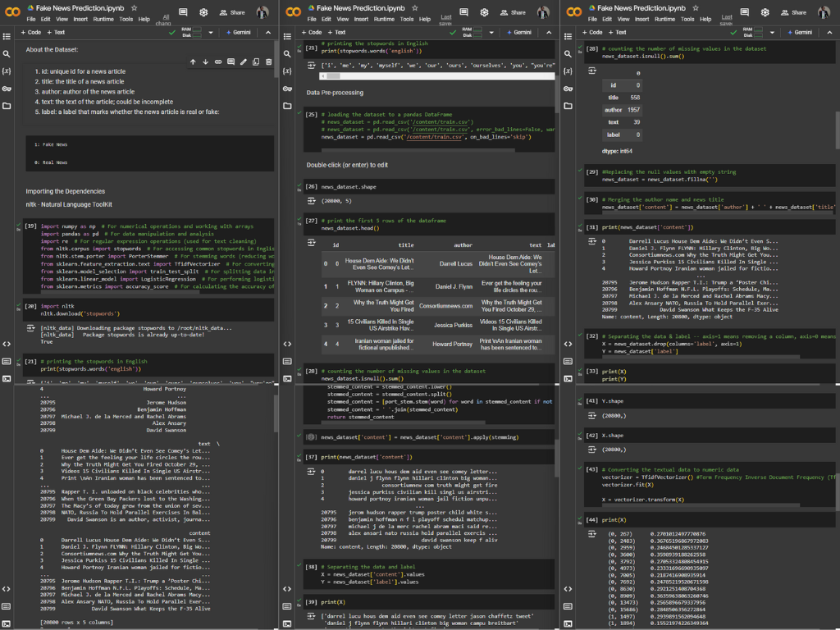Delete the About the Dataset cell
This screenshot has width=840, height=630.
click(x=269, y=62)
